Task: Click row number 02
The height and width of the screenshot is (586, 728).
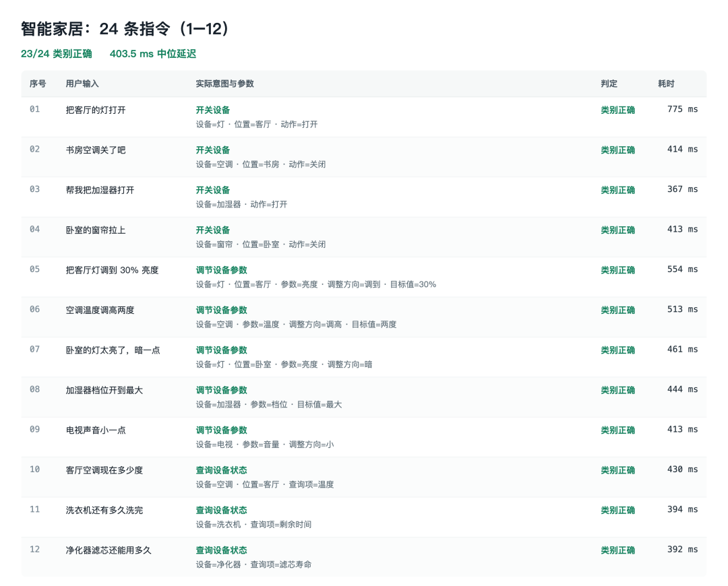Action: (x=35, y=149)
